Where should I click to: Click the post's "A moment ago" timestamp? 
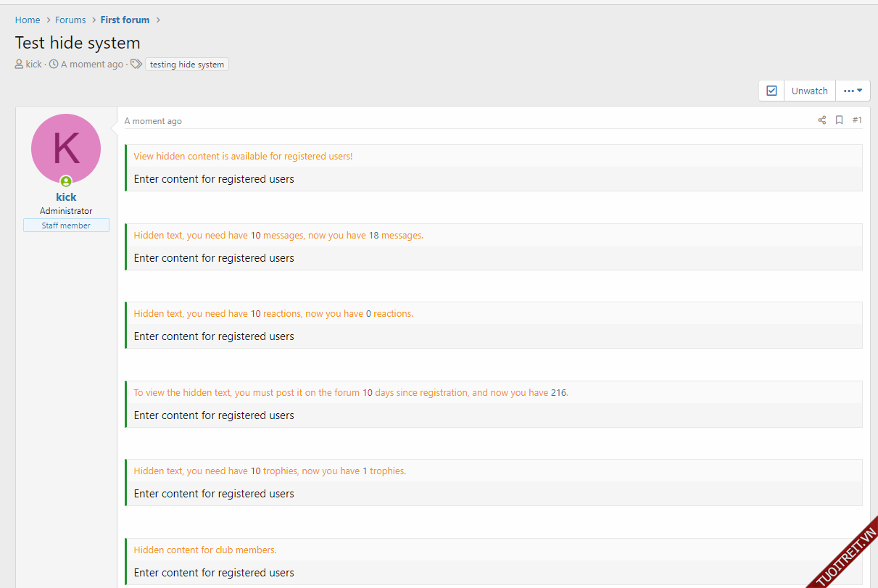pos(153,121)
